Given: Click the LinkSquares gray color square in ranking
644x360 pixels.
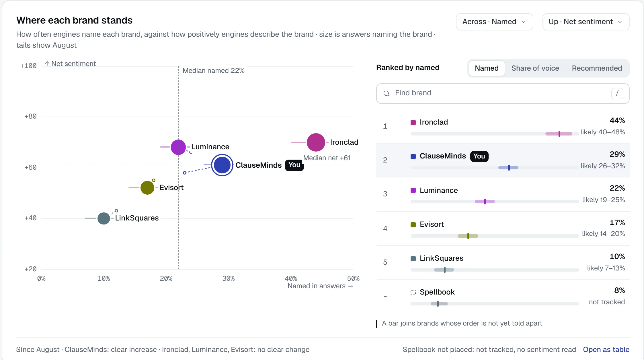Looking at the screenshot, I should [x=413, y=258].
